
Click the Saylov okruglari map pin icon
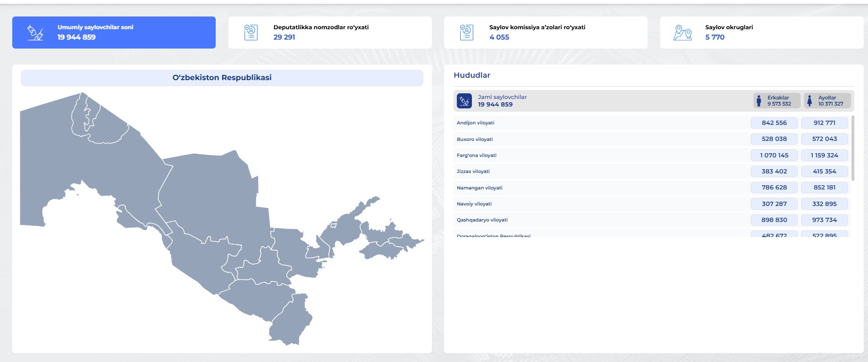click(682, 33)
